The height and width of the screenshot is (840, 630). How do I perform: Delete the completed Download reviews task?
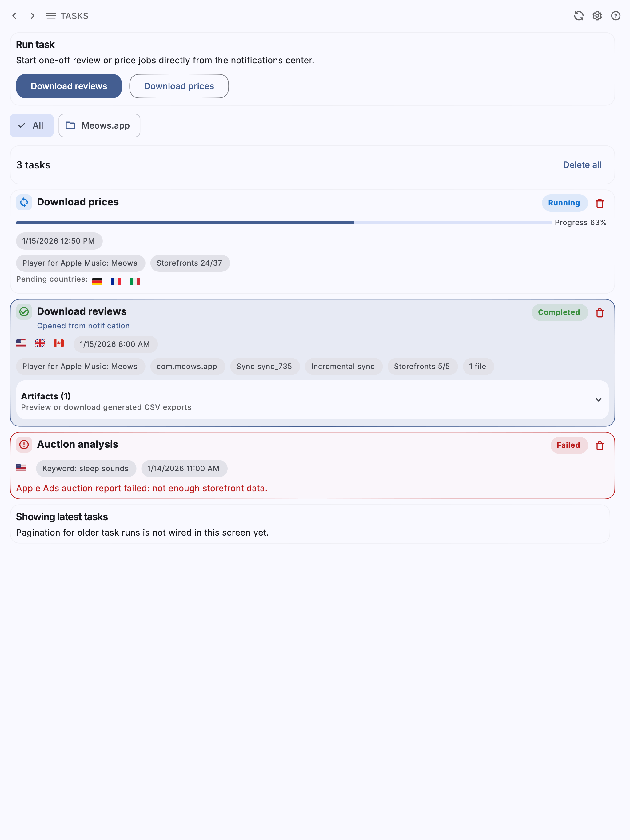(x=600, y=312)
